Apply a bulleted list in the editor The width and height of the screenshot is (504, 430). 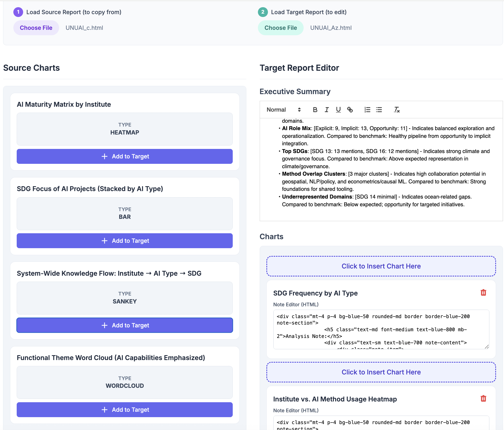pos(379,110)
